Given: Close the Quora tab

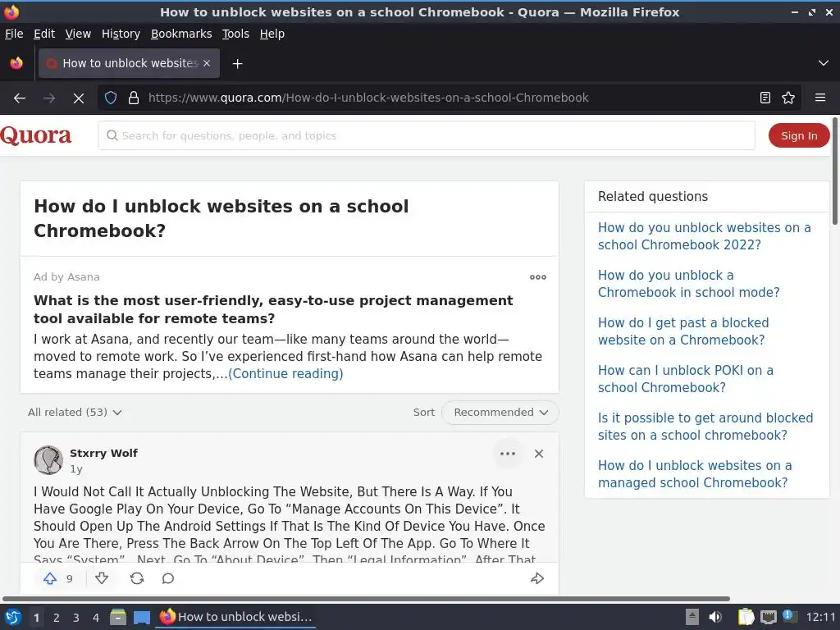Looking at the screenshot, I should point(207,63).
